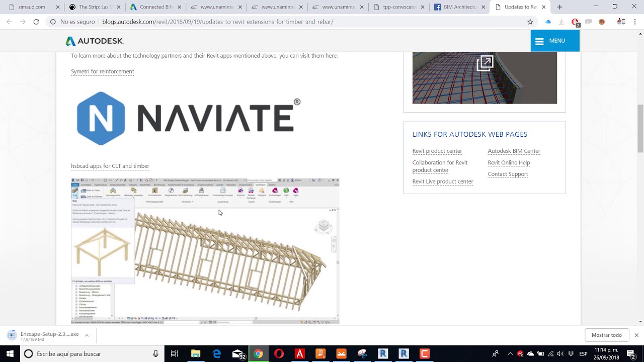
Task: Open 'Symetri for reinforcement' link
Action: click(x=103, y=71)
